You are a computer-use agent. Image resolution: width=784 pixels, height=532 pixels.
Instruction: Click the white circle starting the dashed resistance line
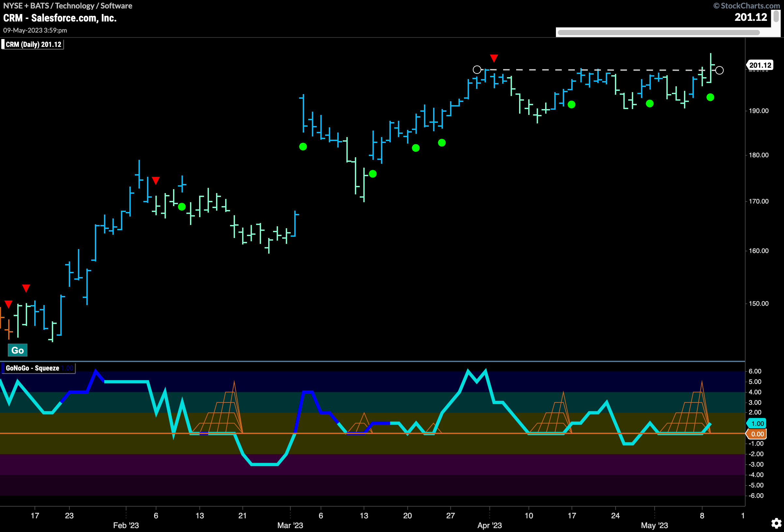click(477, 70)
